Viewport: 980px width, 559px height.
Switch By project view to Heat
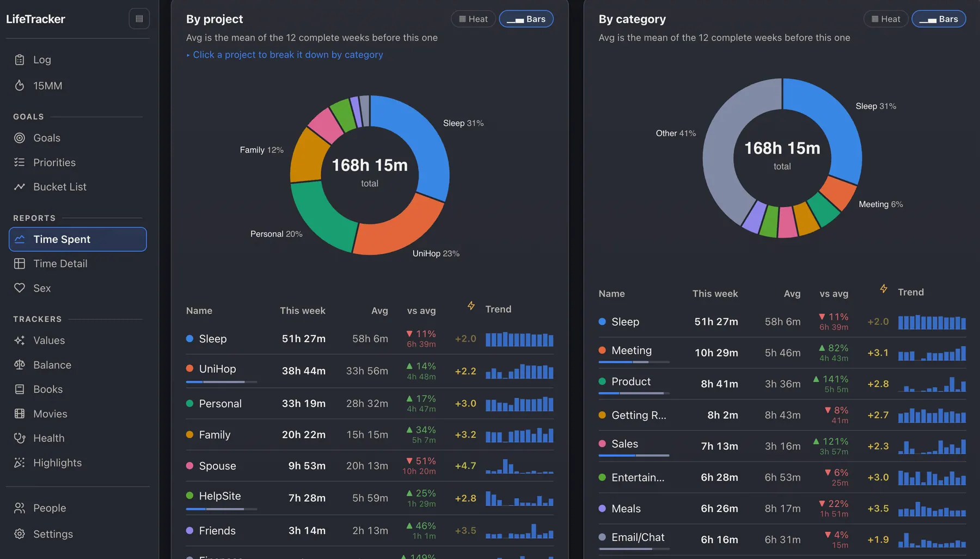[473, 19]
